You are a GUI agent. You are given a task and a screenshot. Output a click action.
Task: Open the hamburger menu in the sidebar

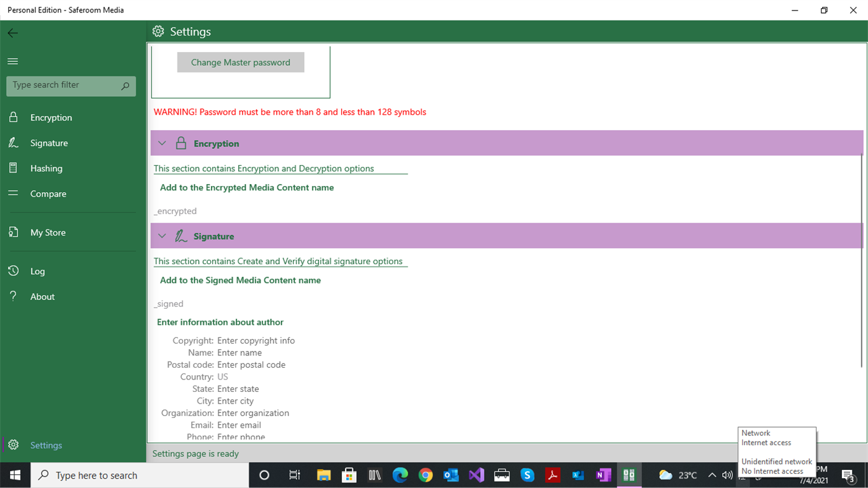[x=12, y=61]
